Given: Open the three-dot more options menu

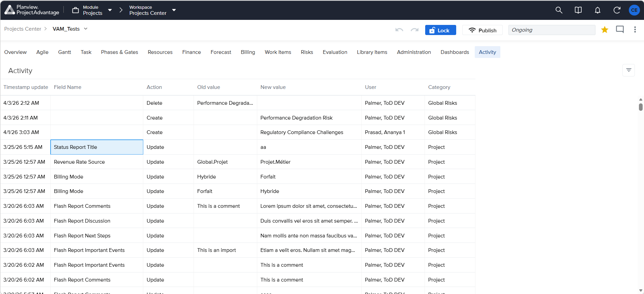Looking at the screenshot, I should [635, 30].
